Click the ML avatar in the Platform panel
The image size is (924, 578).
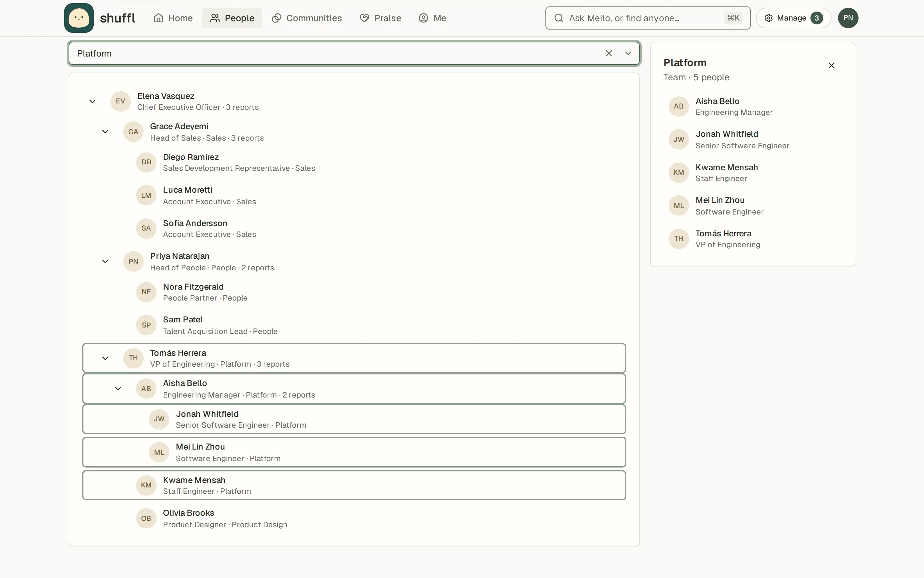(x=679, y=206)
